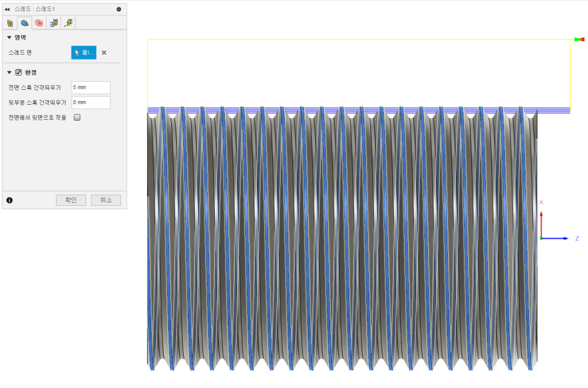Click the 전면 스톡 간격띄우기 label
This screenshot has height=388, width=588.
point(34,87)
